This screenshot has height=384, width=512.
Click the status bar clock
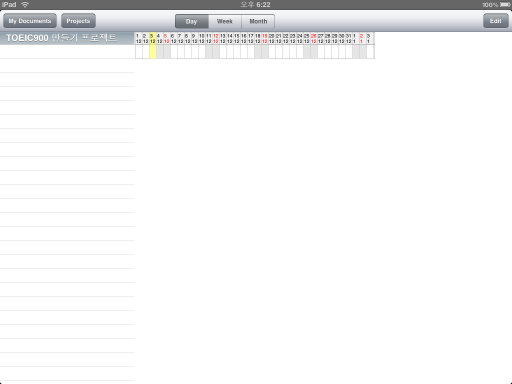(x=256, y=5)
